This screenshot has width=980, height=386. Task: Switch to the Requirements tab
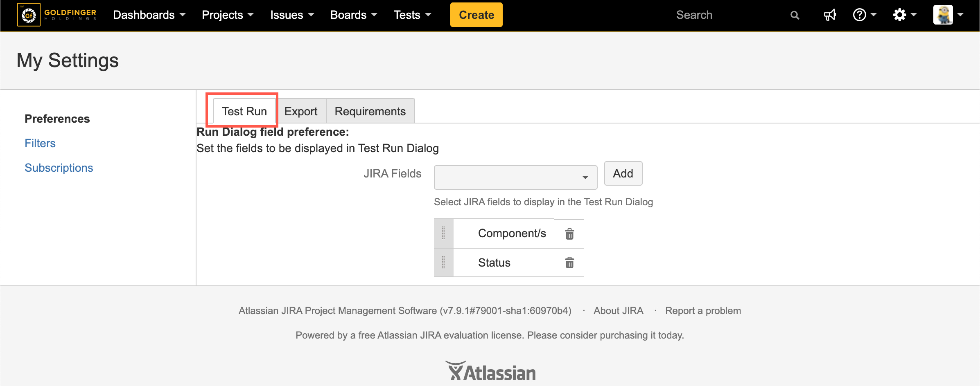370,111
